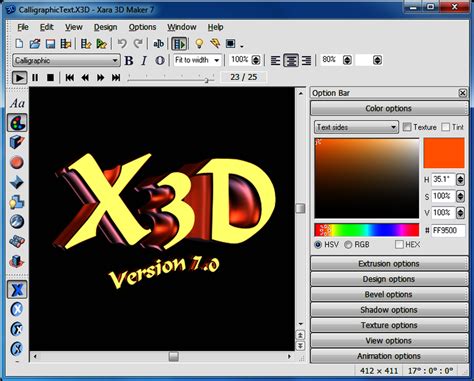Image resolution: width=474 pixels, height=381 pixels.
Task: Play the animation
Action: tap(19, 78)
